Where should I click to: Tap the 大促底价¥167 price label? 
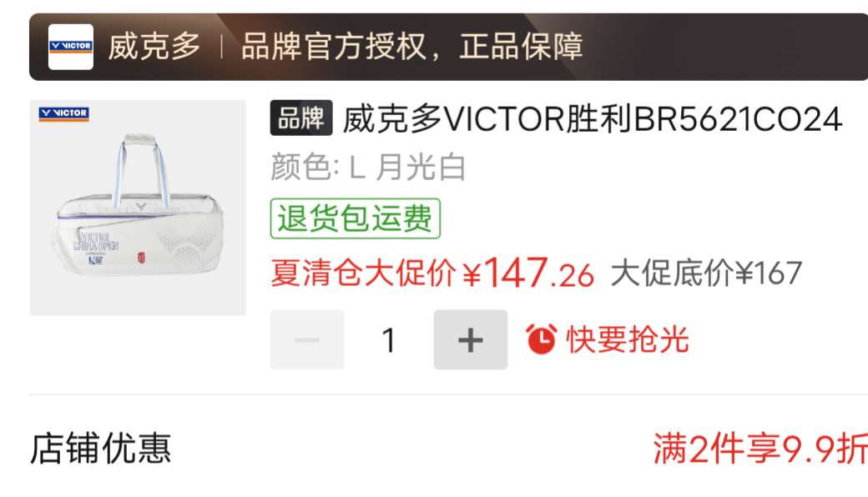click(706, 274)
